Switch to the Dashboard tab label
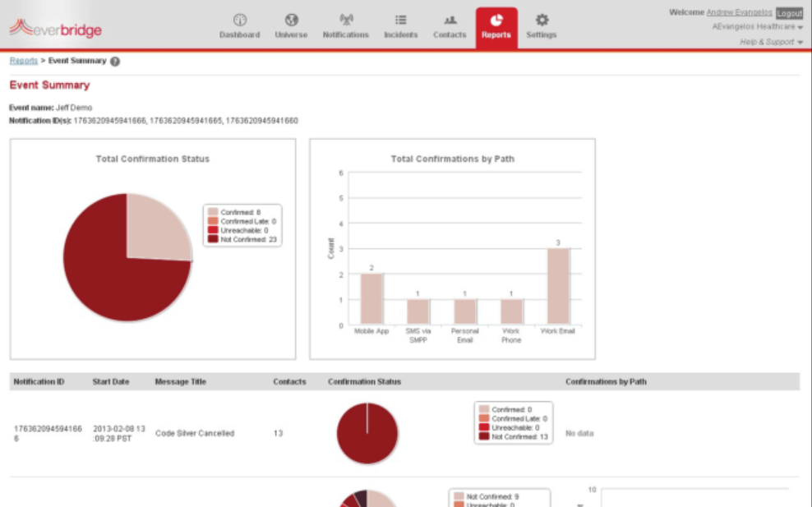 point(239,35)
